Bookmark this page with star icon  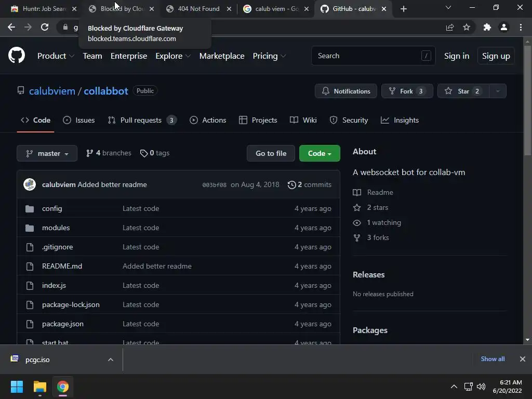point(467,27)
